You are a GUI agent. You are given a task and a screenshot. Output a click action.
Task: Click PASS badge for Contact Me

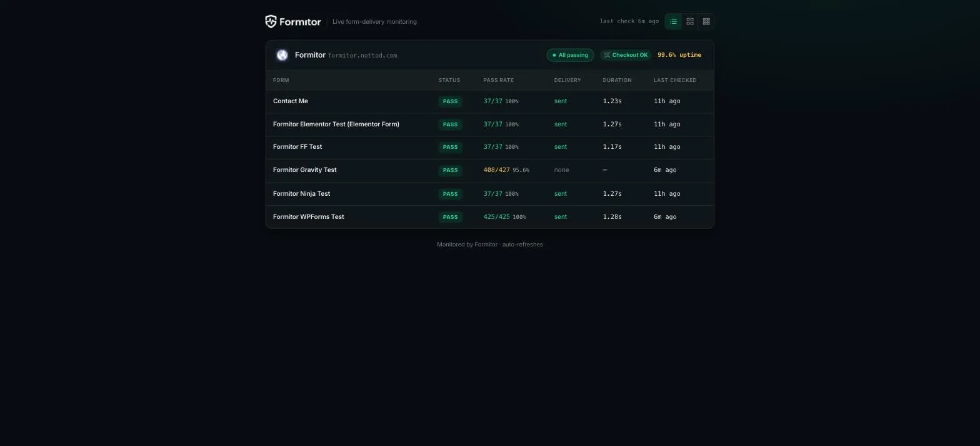450,101
